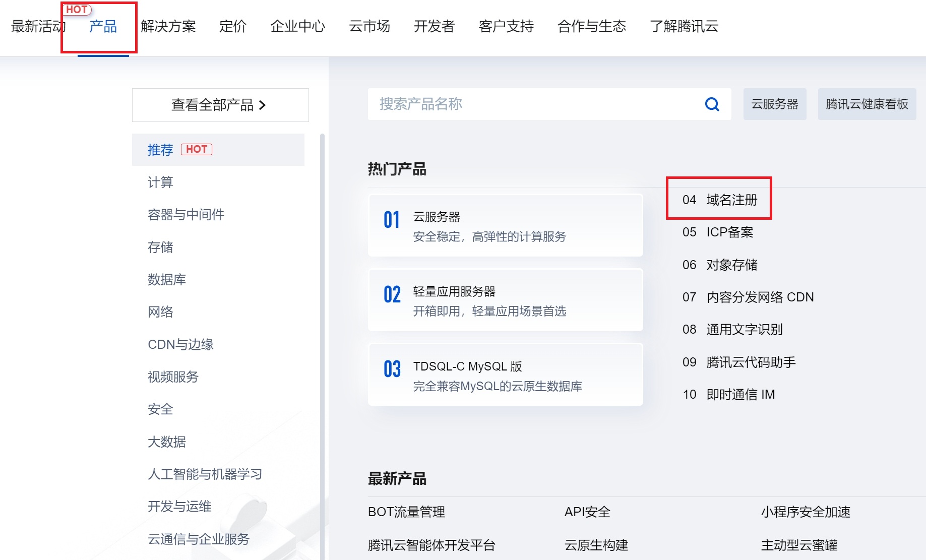The width and height of the screenshot is (926, 560).
Task: Click the 云服务器 quick search tag
Action: pos(775,104)
